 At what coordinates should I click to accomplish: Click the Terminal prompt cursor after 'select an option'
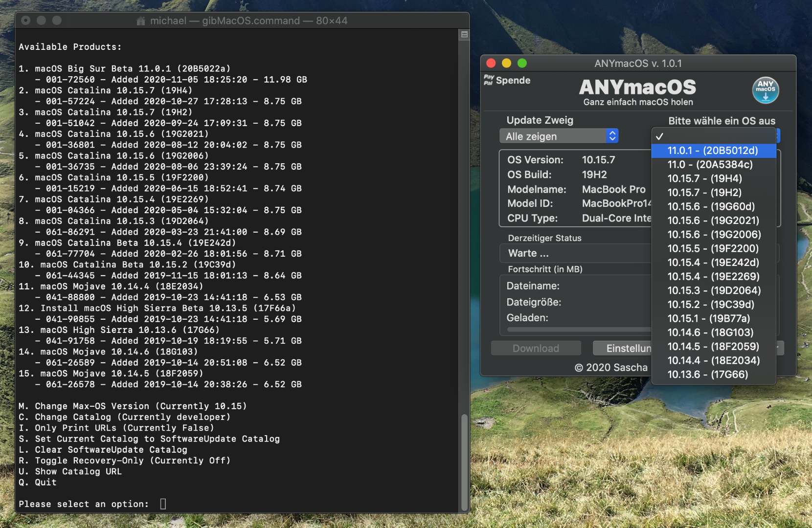pyautogui.click(x=163, y=504)
